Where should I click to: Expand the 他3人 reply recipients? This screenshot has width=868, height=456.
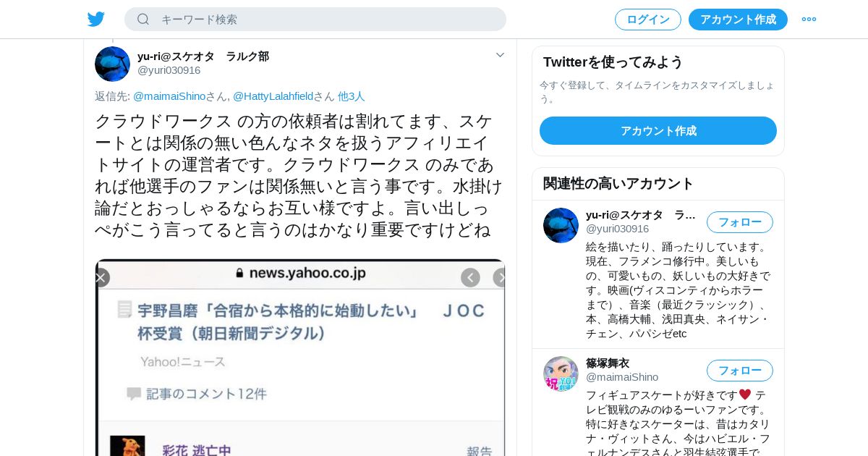point(352,96)
